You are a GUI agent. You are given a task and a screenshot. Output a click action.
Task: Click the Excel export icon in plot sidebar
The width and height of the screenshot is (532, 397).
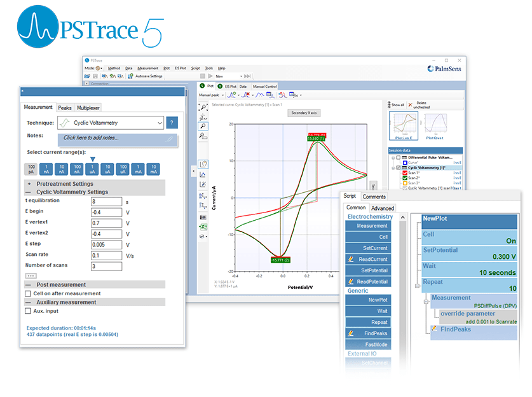pos(203,227)
